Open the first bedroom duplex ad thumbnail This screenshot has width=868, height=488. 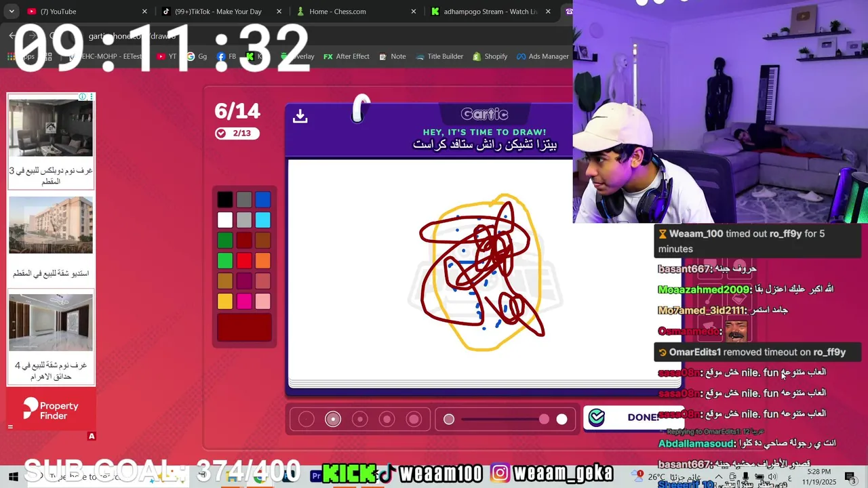pyautogui.click(x=51, y=127)
